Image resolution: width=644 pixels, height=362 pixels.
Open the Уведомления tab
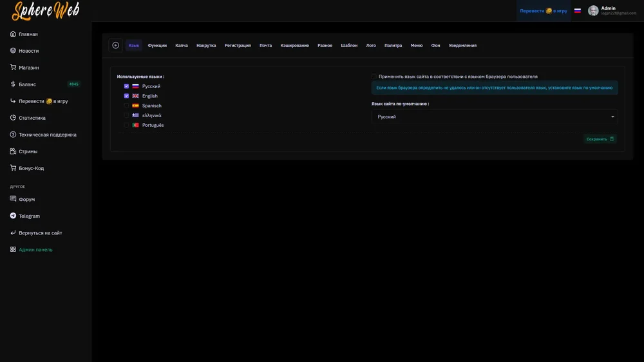pyautogui.click(x=462, y=46)
